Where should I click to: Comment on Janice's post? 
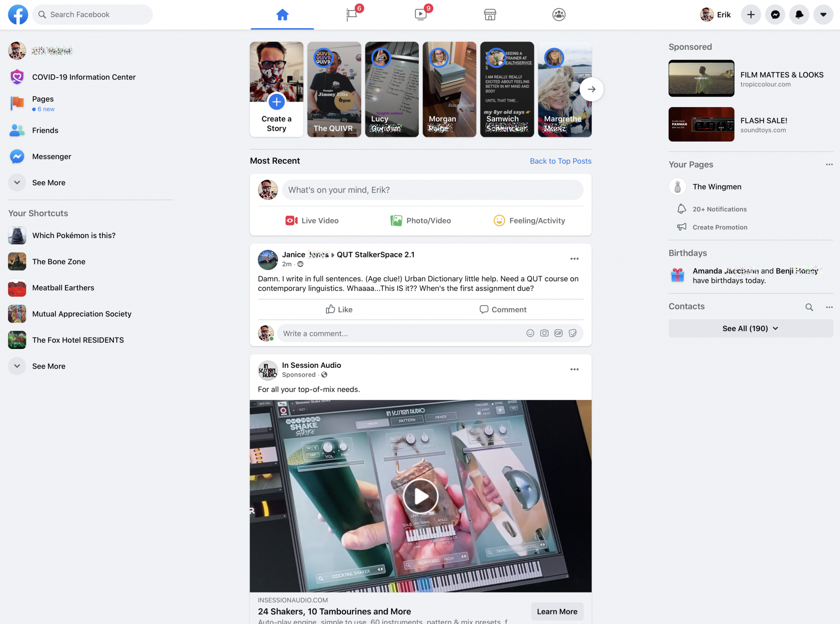tap(502, 309)
